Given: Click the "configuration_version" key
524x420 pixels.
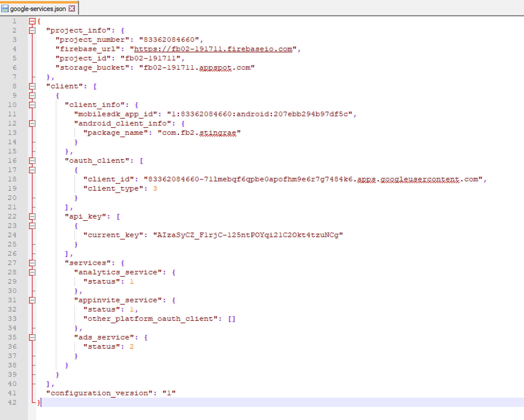Looking at the screenshot, I should [x=101, y=393].
